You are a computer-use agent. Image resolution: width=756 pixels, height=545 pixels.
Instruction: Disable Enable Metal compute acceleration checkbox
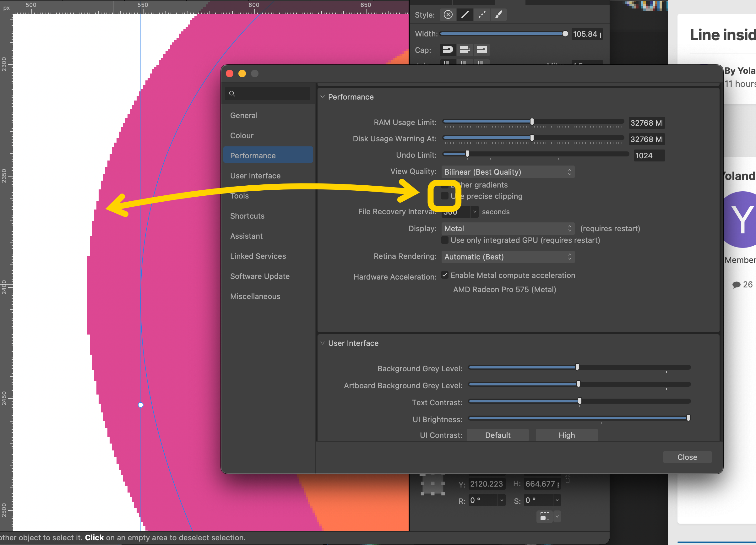point(445,275)
